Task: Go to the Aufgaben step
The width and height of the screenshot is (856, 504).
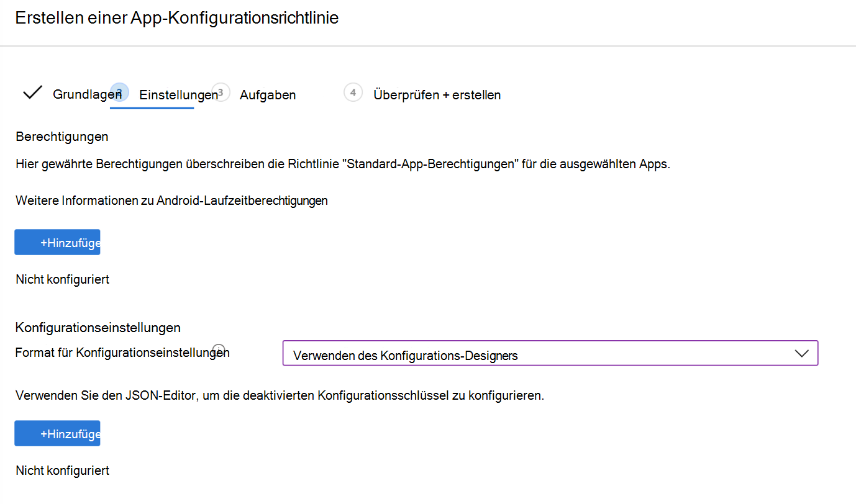Action: [x=268, y=95]
